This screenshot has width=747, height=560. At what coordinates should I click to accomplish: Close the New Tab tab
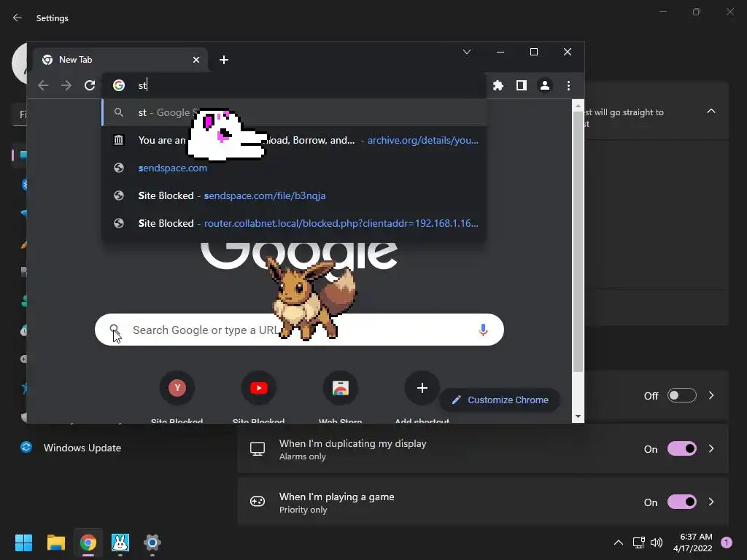[196, 60]
